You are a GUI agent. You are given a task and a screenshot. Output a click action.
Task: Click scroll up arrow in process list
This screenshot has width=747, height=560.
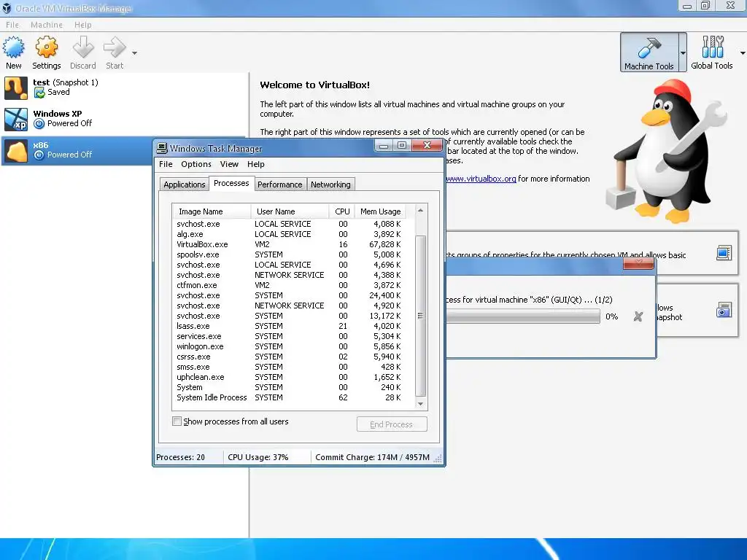pos(420,210)
